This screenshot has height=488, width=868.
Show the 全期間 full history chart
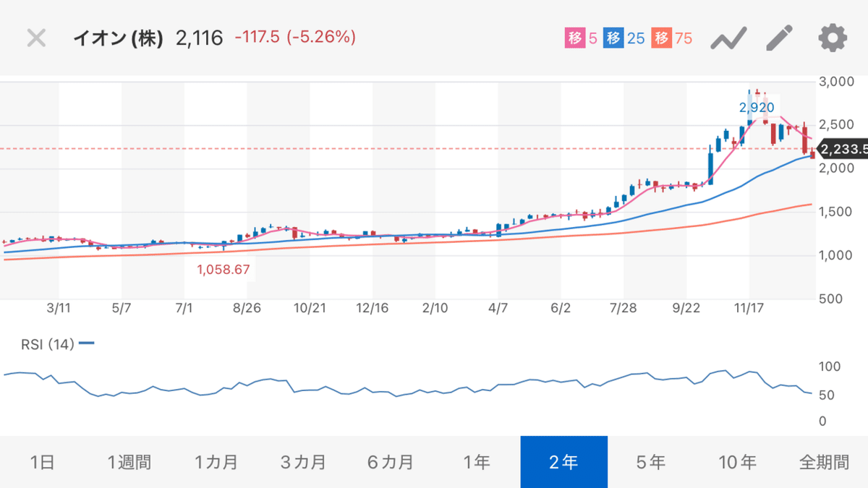(824, 461)
